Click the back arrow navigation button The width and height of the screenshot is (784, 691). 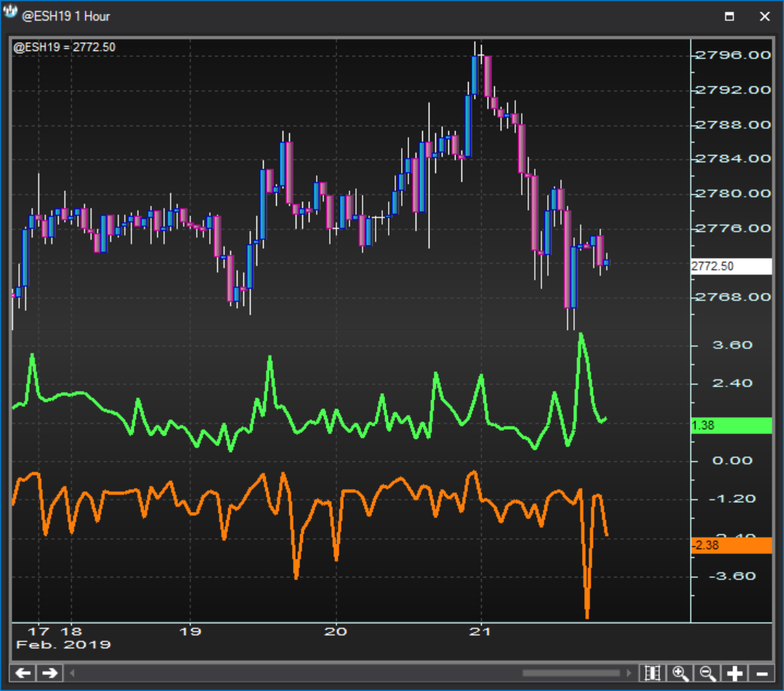point(23,673)
